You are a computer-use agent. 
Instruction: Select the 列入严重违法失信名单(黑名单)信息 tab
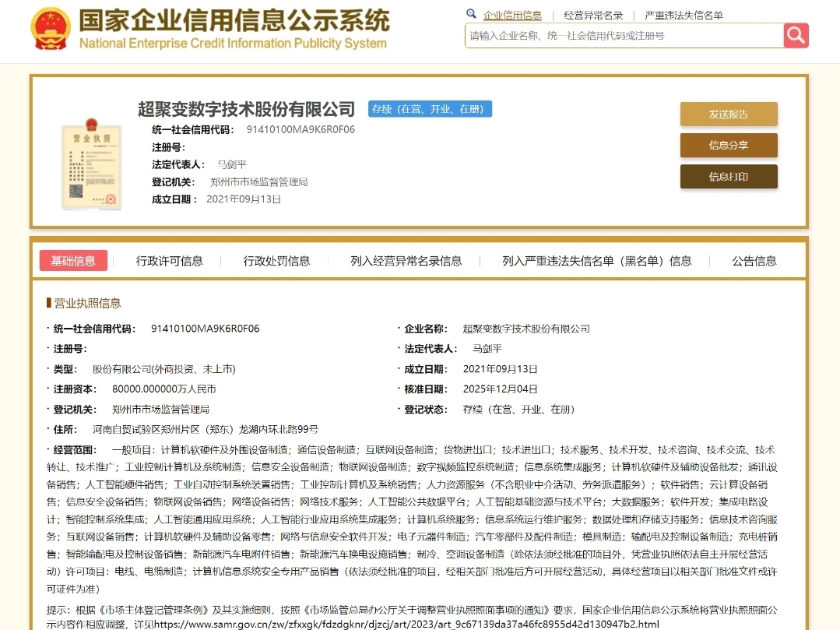point(597,261)
